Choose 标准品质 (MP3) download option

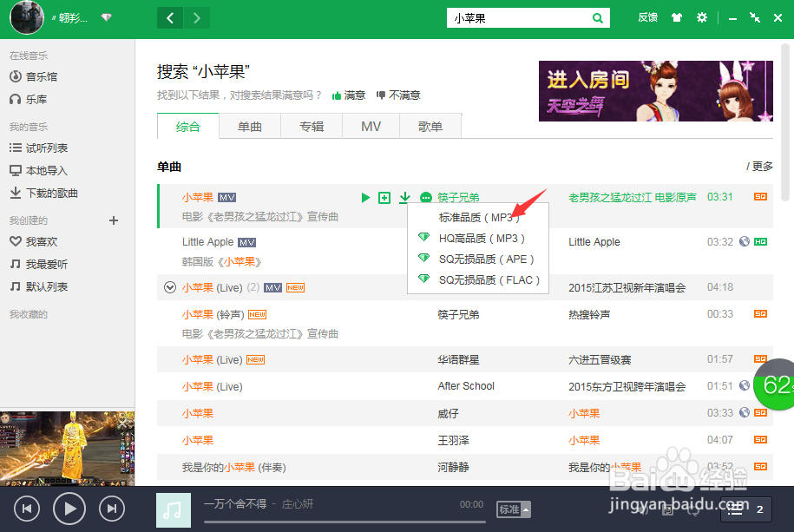tap(479, 218)
